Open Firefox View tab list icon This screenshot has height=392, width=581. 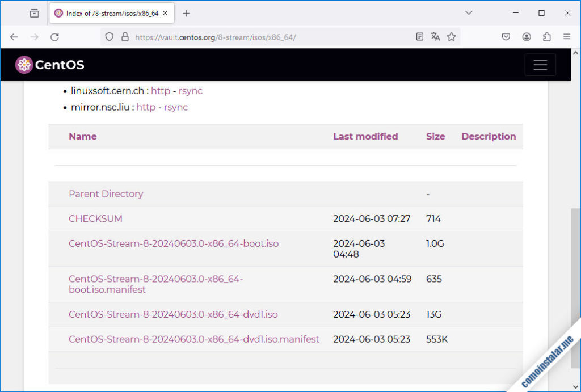pos(34,14)
